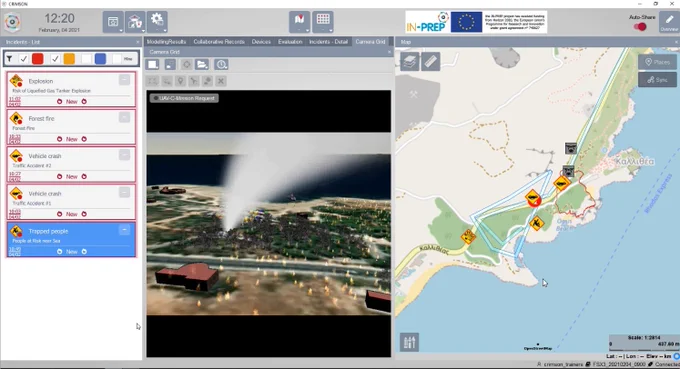The height and width of the screenshot is (369, 680).
Task: Switch to the Collaborative Records tab
Action: tap(219, 42)
